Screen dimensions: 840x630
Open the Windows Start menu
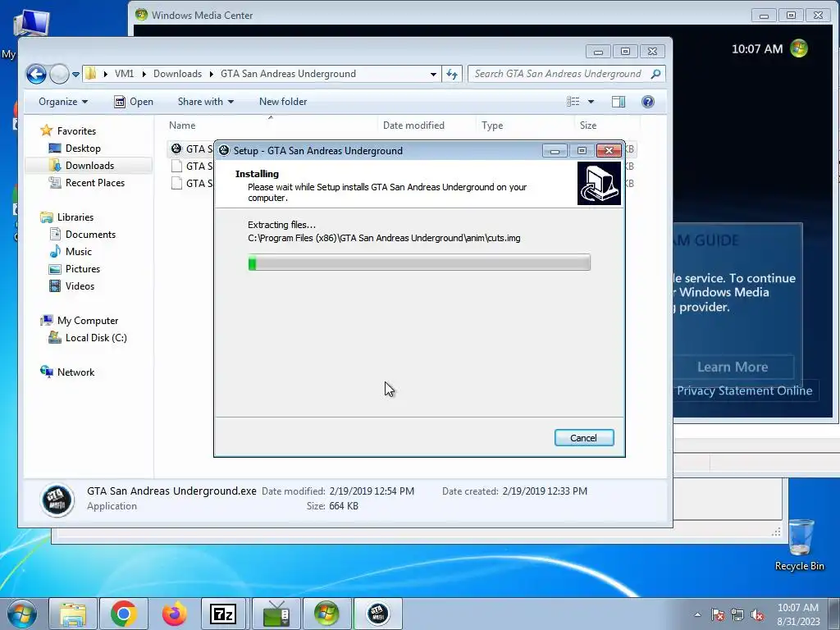(x=22, y=614)
